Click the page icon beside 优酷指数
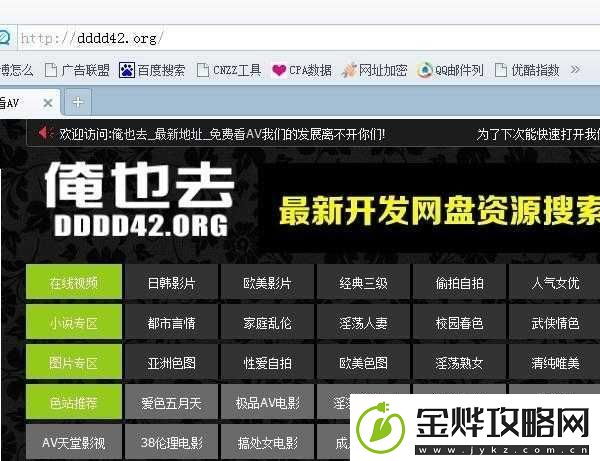The image size is (600, 461). pos(501,70)
